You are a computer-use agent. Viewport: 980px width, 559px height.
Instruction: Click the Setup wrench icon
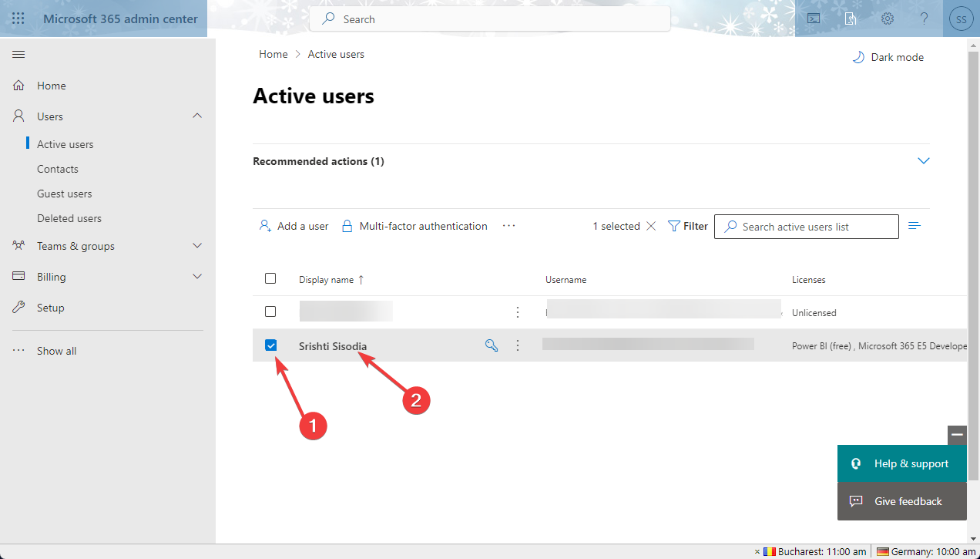(x=18, y=308)
